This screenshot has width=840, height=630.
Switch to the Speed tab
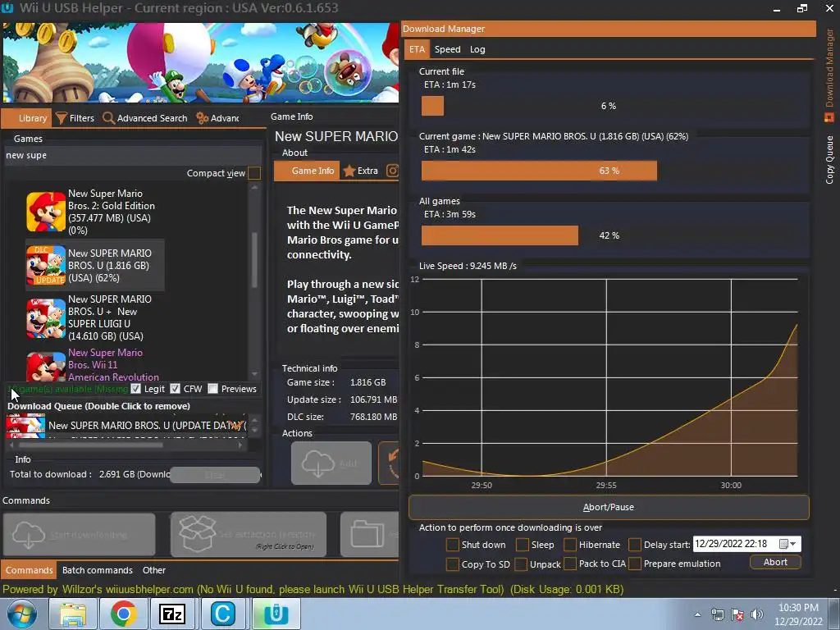447,49
